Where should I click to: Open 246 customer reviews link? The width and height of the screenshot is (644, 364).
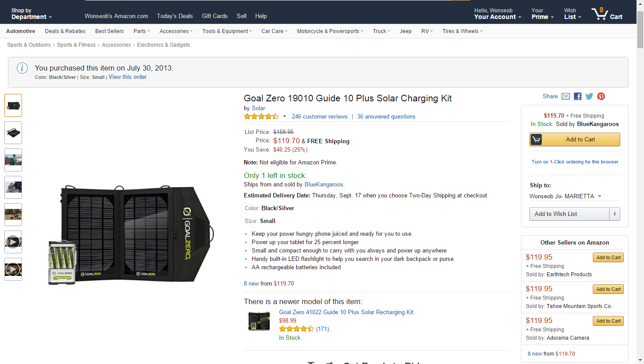pyautogui.click(x=320, y=117)
